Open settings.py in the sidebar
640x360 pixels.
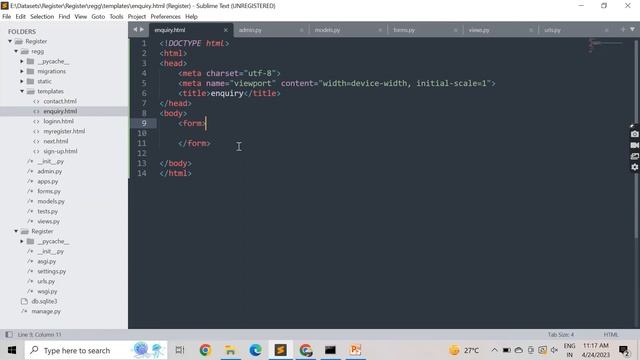pyautogui.click(x=51, y=271)
